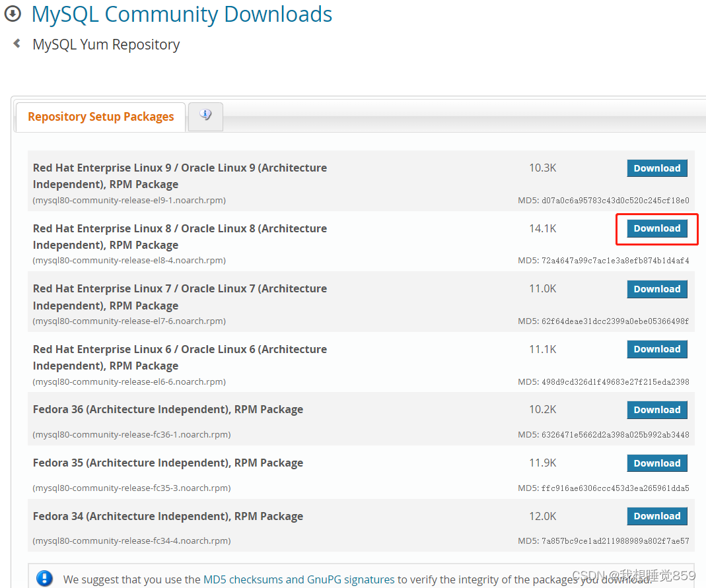
Task: Click the 10.3K file size value
Action: tap(543, 168)
